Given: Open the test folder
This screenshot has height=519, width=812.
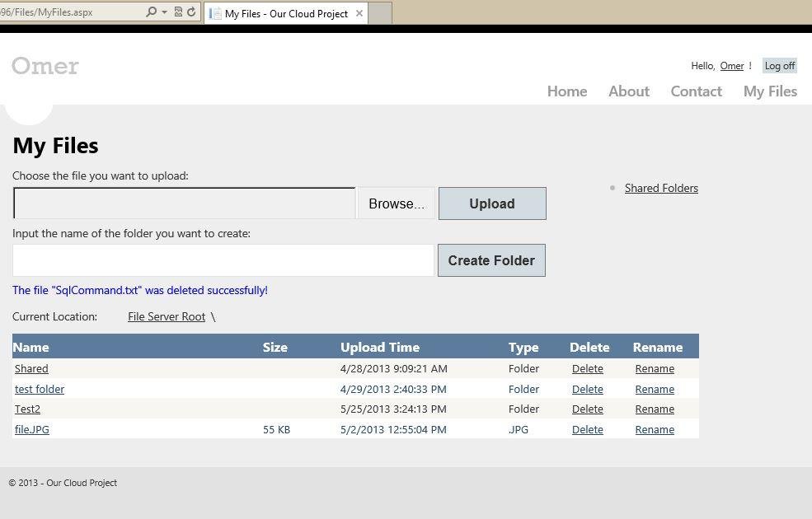Looking at the screenshot, I should tap(40, 389).
